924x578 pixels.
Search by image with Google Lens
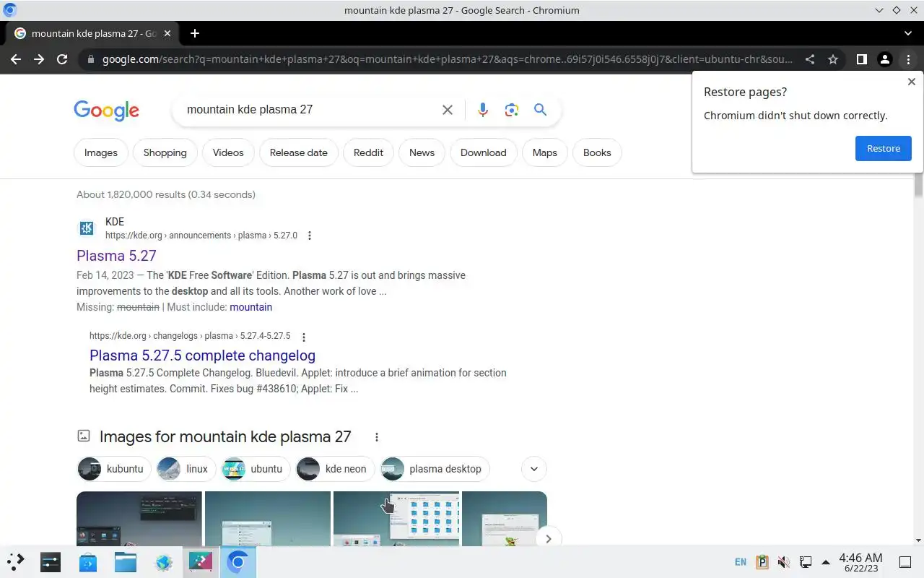coord(512,110)
